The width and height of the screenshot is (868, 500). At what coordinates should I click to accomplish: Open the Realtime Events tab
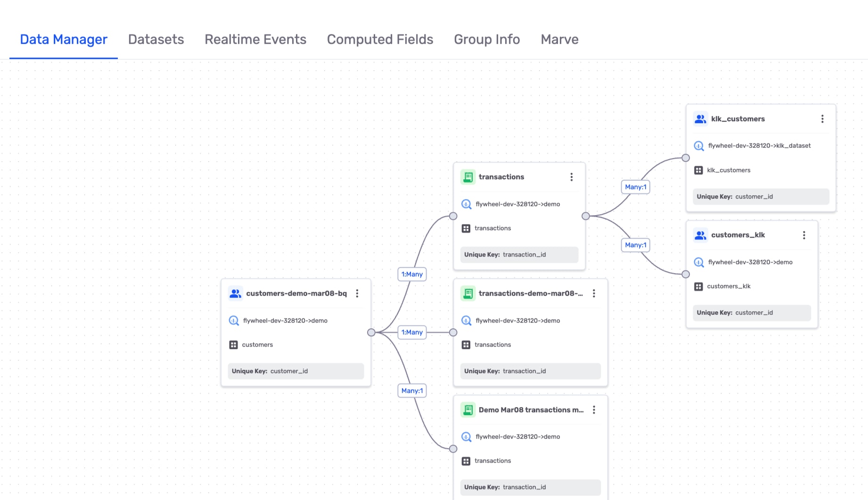[255, 40]
